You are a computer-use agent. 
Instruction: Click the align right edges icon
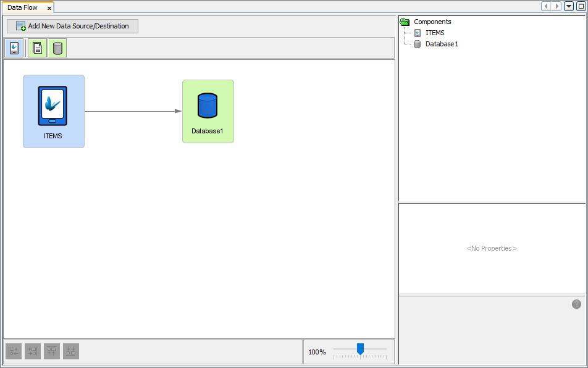[33, 351]
